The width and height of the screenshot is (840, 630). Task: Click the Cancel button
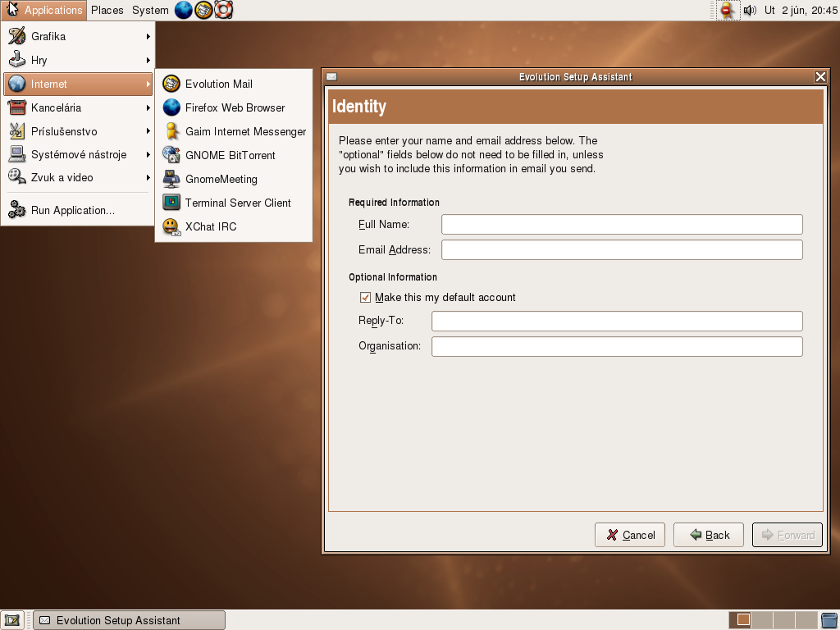pos(630,535)
